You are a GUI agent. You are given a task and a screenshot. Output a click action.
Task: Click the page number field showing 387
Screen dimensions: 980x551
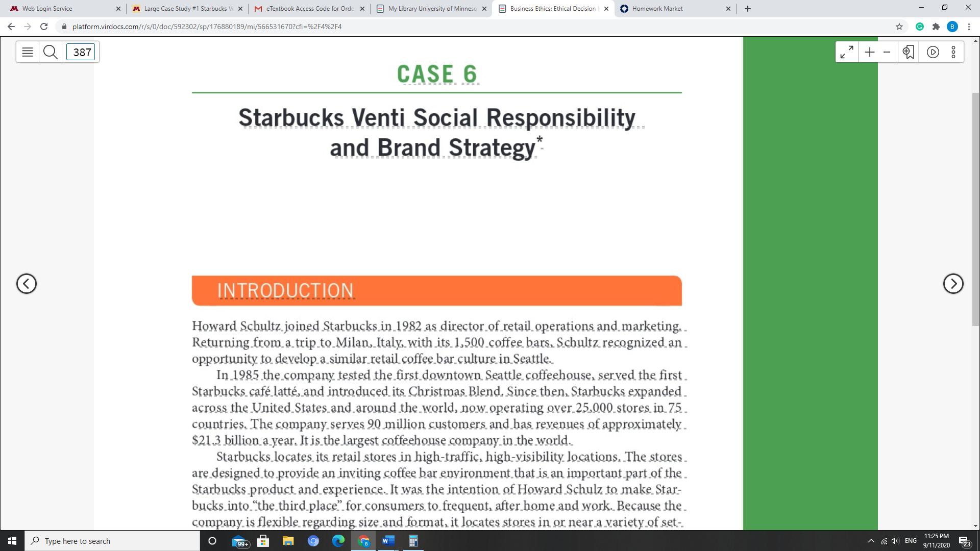[81, 52]
